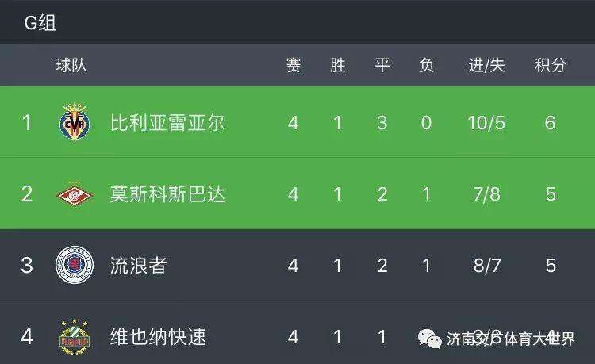Click the 球队 column header

[x=71, y=65]
